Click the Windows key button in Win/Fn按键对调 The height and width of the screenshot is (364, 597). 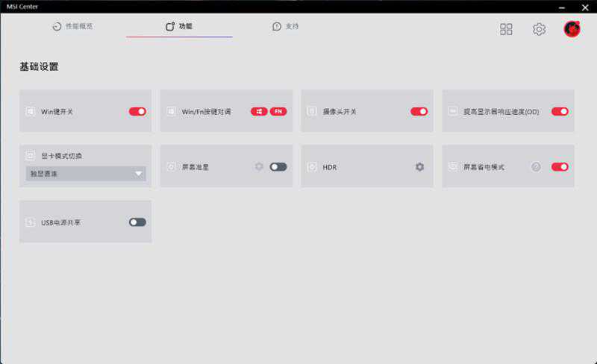pos(259,111)
